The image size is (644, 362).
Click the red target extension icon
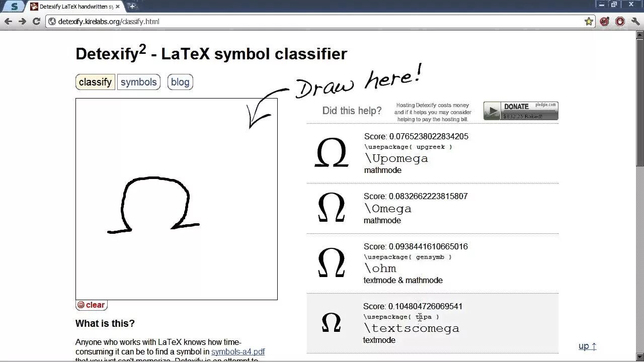click(x=605, y=22)
